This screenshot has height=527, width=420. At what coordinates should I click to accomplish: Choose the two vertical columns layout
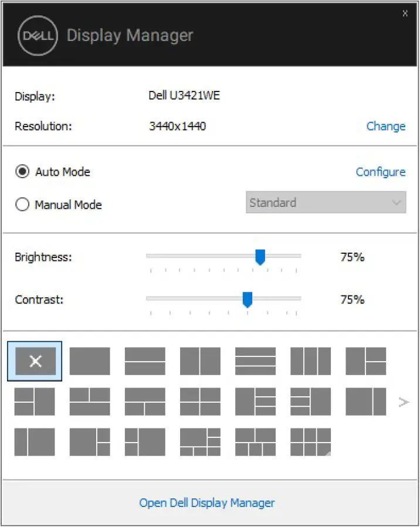tap(200, 362)
